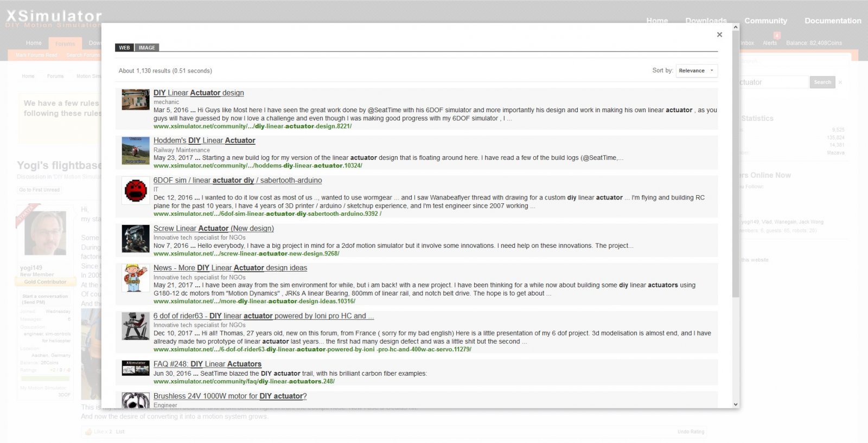Click Home tab in forum navigation bar

pyautogui.click(x=34, y=43)
